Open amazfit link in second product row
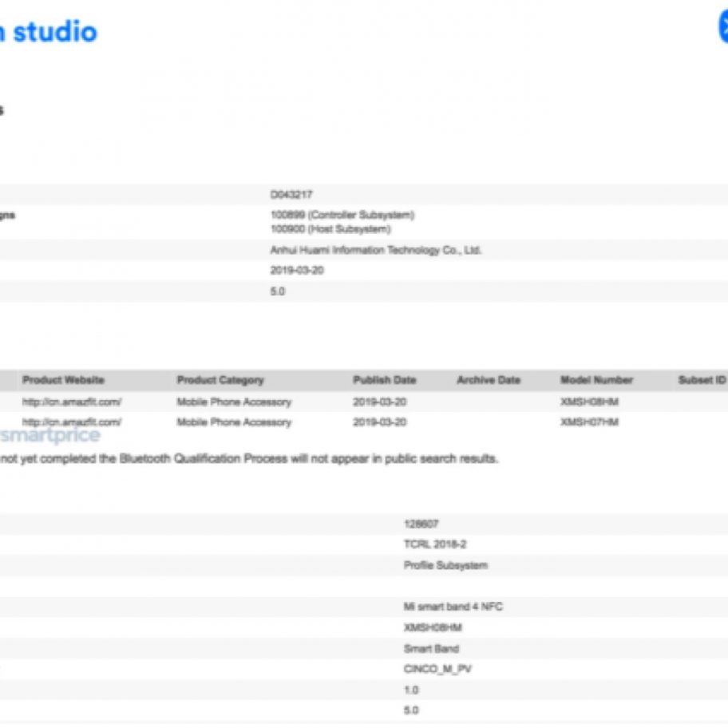 tap(72, 421)
